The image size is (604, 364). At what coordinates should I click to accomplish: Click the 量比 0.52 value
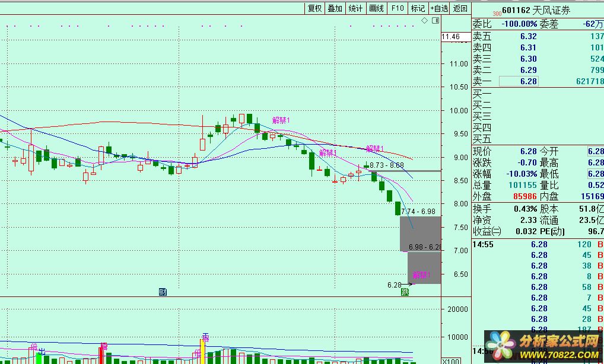click(x=596, y=185)
